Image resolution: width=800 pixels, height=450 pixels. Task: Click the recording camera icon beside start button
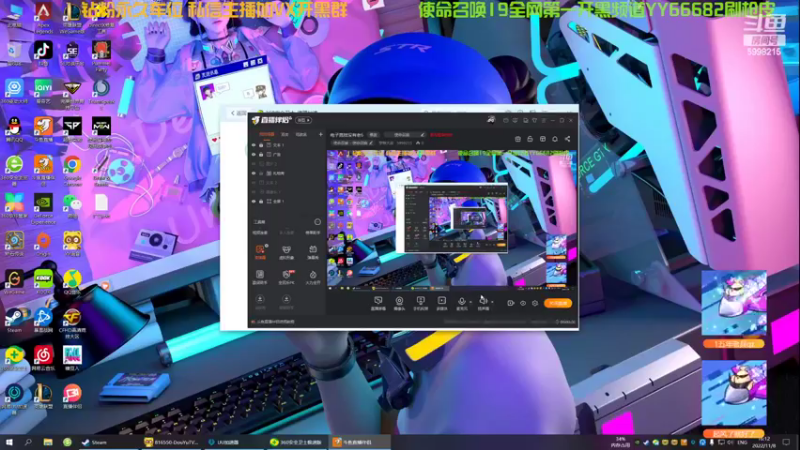pos(510,303)
